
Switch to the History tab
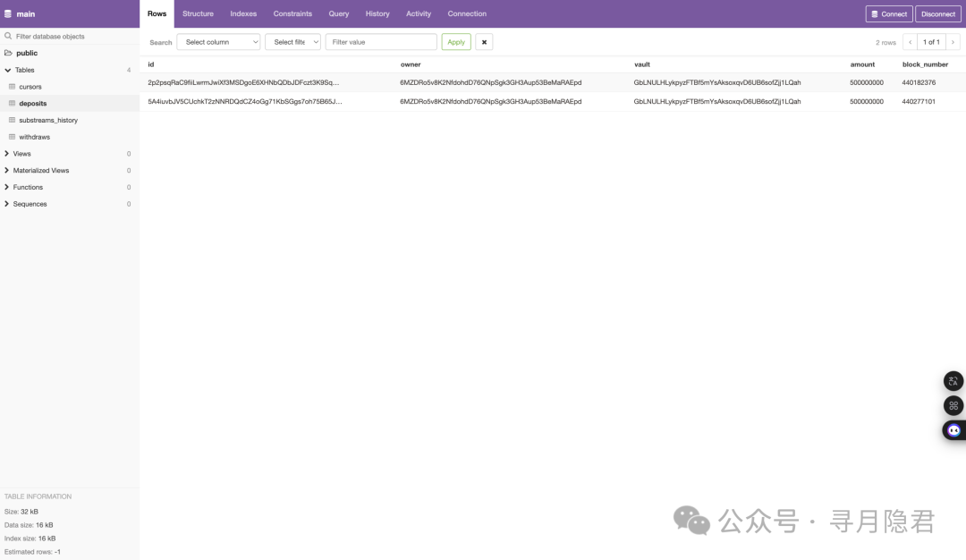[377, 13]
